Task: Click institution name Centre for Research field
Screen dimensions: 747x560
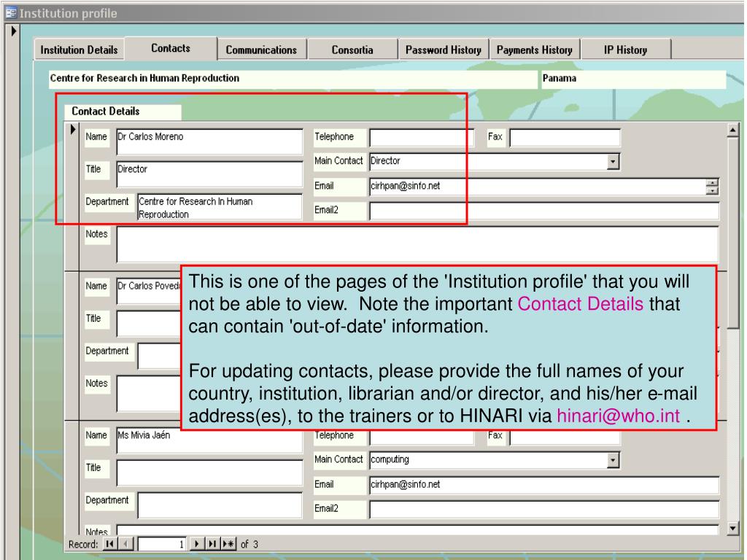Action: click(x=293, y=79)
